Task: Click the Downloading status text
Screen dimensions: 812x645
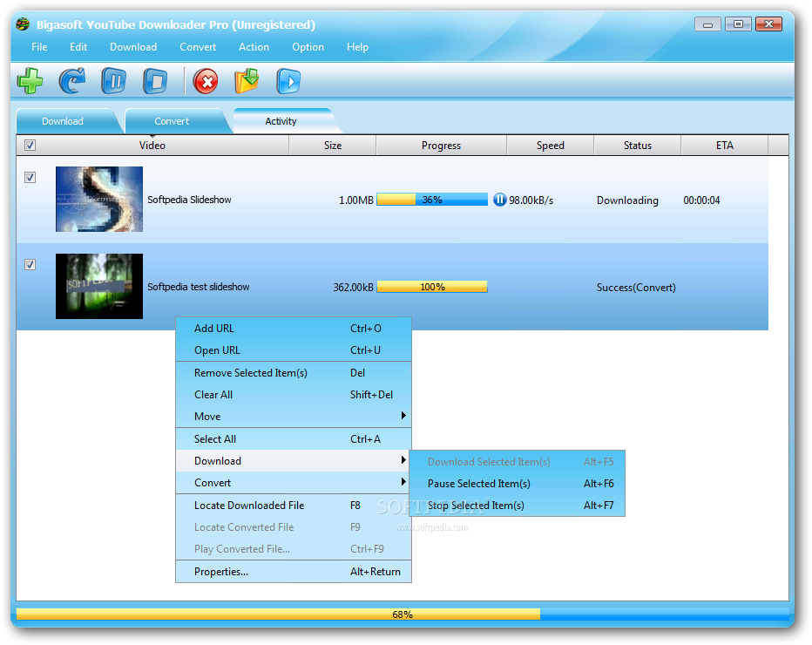Action: click(627, 200)
